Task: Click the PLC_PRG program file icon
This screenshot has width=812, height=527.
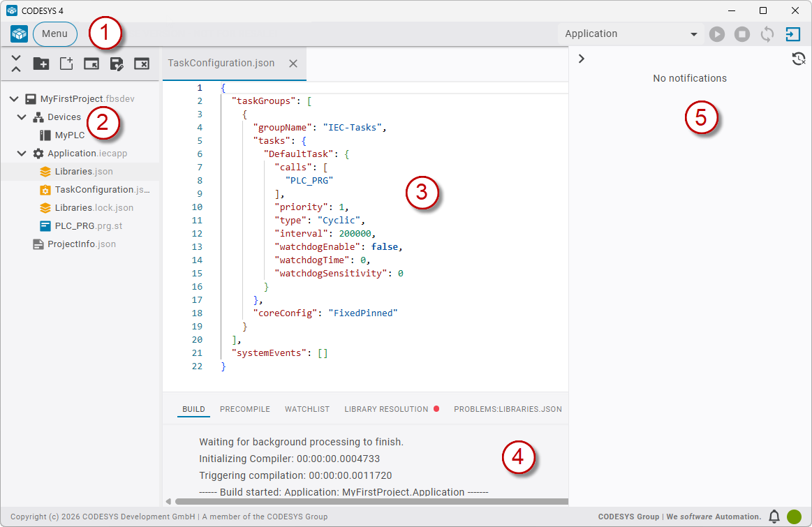Action: (x=45, y=225)
